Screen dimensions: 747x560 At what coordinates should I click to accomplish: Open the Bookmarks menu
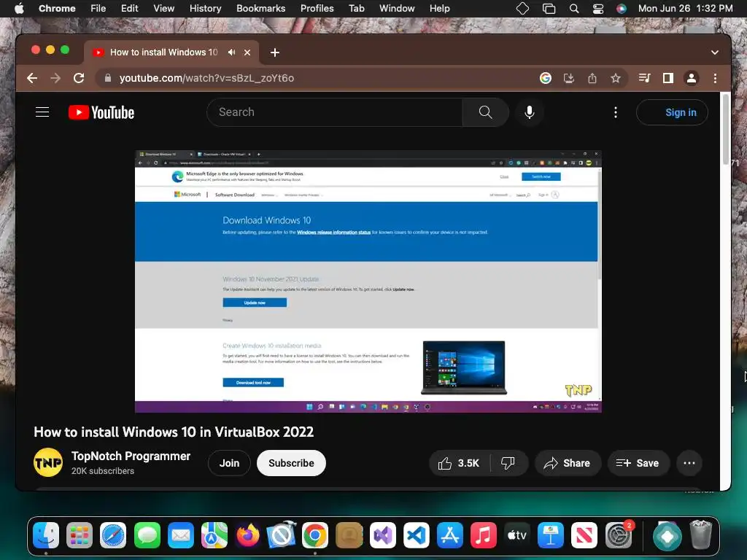(260, 9)
